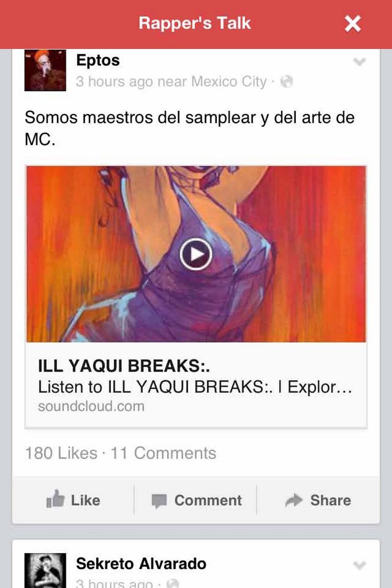392x588 pixels.
Task: Click the Comment speech bubble icon
Action: coord(159,501)
